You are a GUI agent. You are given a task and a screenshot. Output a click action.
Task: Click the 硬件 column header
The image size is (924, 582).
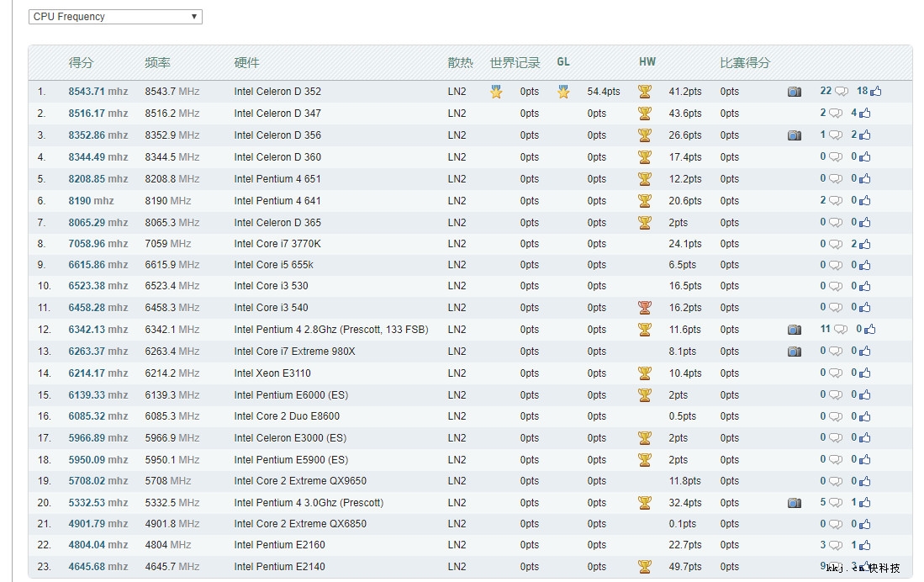click(x=246, y=62)
